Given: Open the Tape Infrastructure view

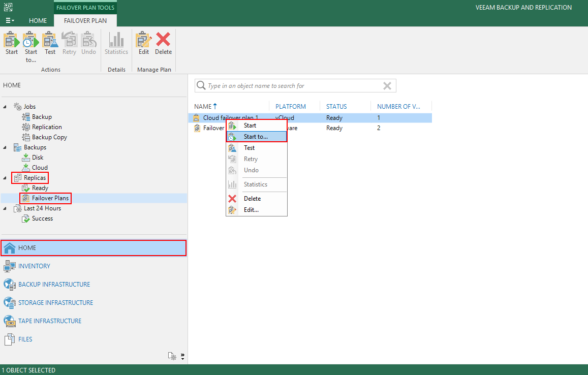Looking at the screenshot, I should [49, 321].
